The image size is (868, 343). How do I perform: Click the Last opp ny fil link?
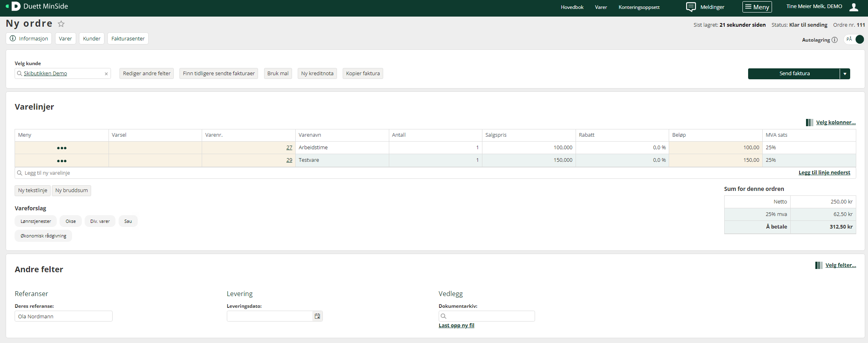point(456,326)
